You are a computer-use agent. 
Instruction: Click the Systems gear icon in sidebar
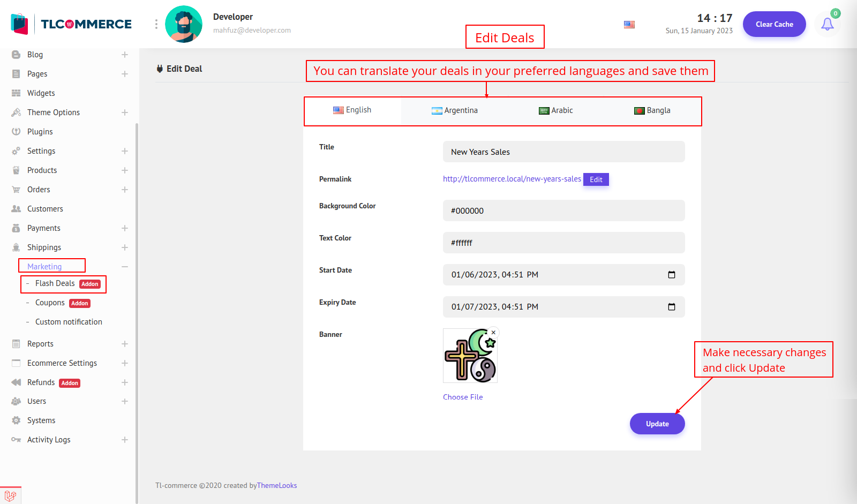coord(16,420)
